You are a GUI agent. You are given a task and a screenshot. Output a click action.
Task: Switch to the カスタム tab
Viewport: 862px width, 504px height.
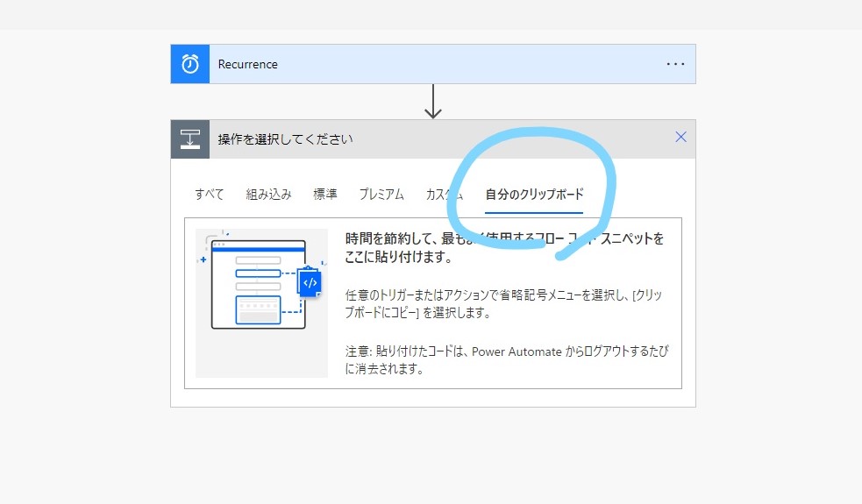click(x=444, y=195)
